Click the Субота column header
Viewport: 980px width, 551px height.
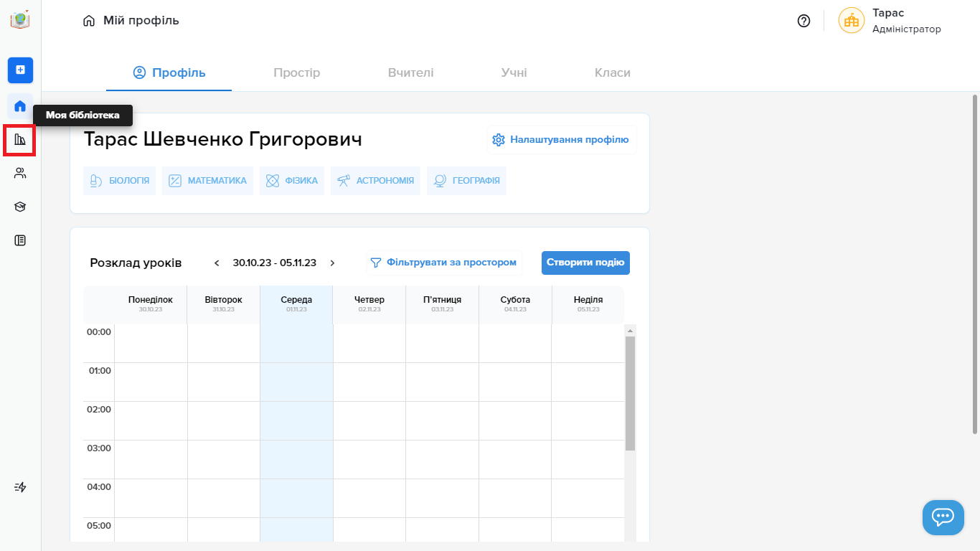(x=515, y=304)
